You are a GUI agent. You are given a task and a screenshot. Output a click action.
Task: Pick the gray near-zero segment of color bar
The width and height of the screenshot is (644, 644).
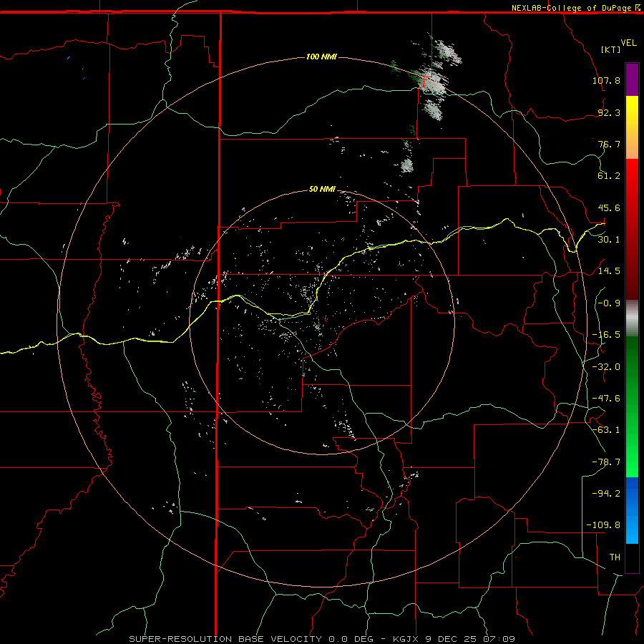(632, 318)
